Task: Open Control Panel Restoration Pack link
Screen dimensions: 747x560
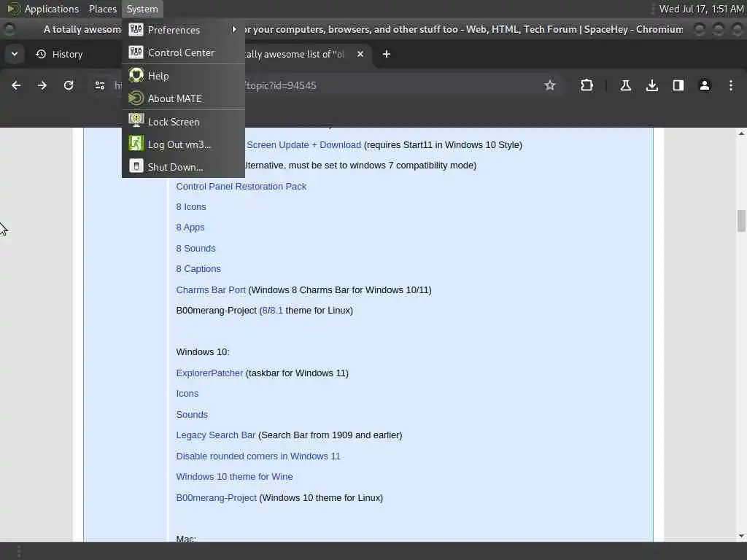Action: tap(241, 186)
